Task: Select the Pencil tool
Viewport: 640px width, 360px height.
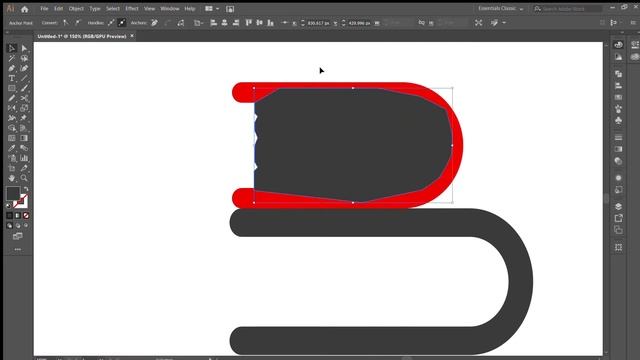Action: coord(11,98)
